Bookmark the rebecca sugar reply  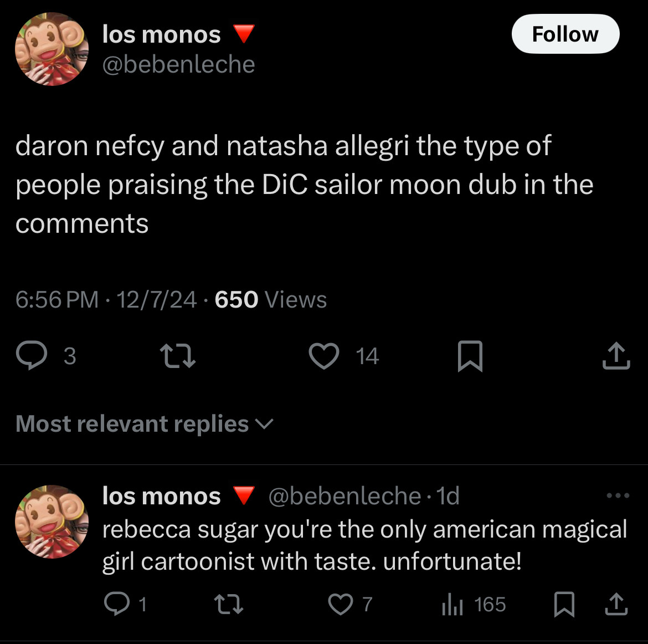(564, 604)
